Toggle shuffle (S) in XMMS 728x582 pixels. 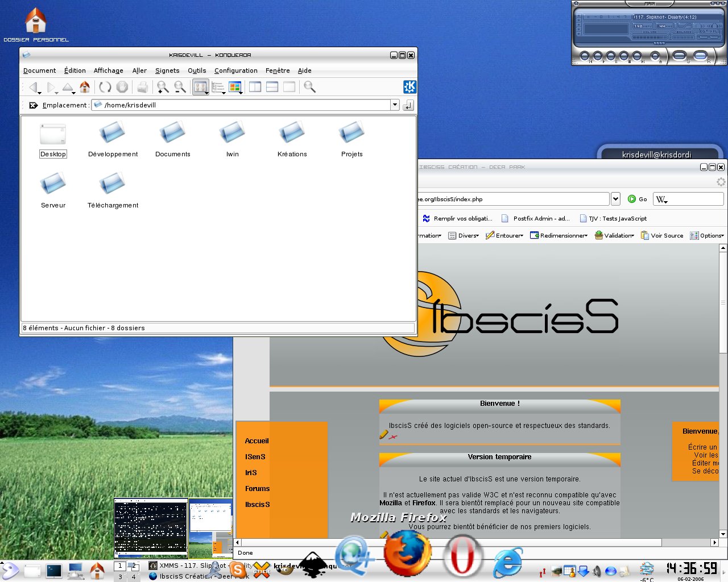pyautogui.click(x=680, y=56)
